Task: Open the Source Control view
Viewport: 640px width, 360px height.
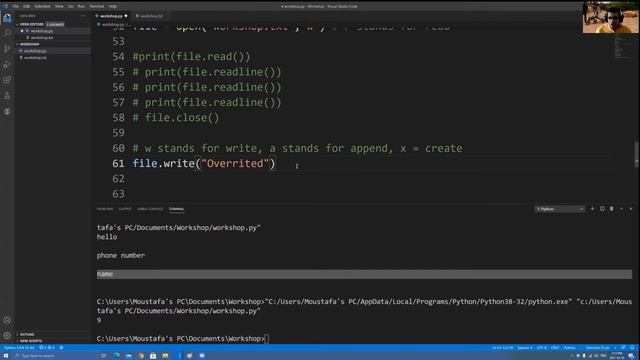Action: point(7,49)
